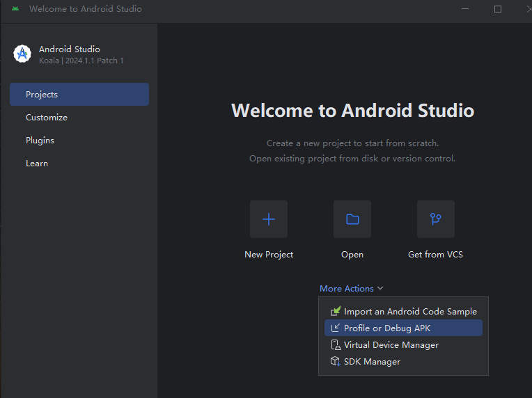Click the Welcome to Android Studio heading
The image size is (532, 398).
coord(352,111)
